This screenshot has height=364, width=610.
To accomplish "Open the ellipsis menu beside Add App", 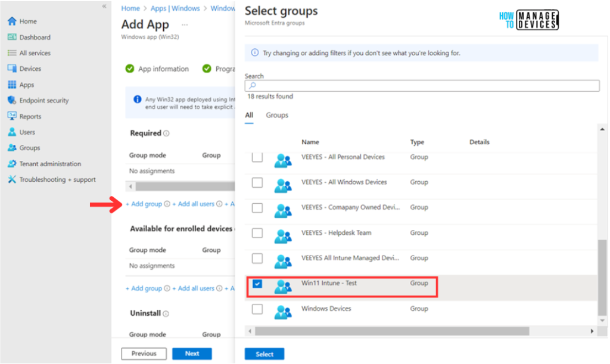I will 185,24.
